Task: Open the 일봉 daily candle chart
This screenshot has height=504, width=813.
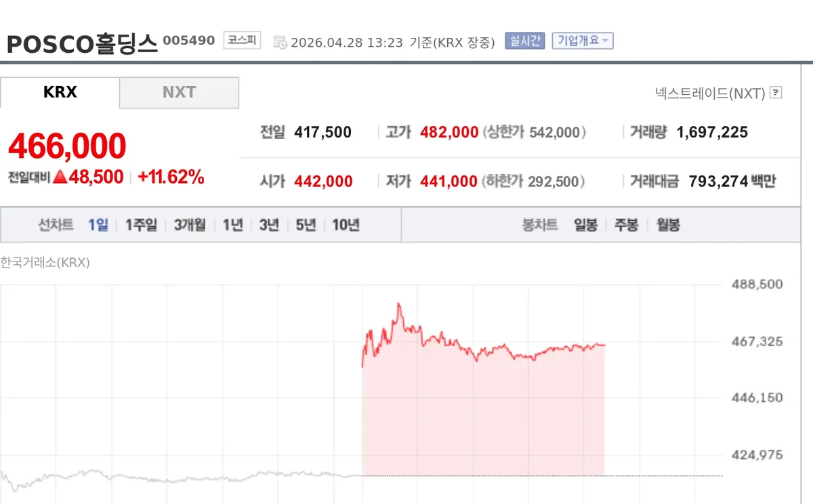Action: (585, 225)
